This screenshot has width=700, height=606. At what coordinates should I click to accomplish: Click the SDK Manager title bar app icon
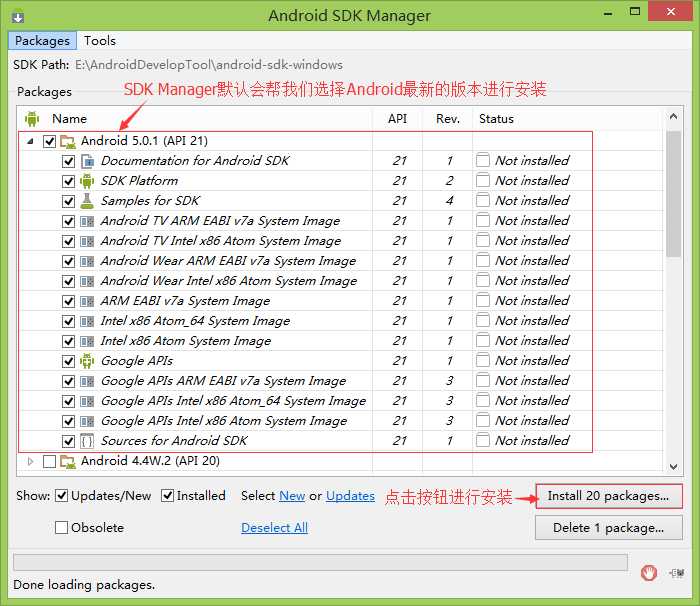pos(18,17)
